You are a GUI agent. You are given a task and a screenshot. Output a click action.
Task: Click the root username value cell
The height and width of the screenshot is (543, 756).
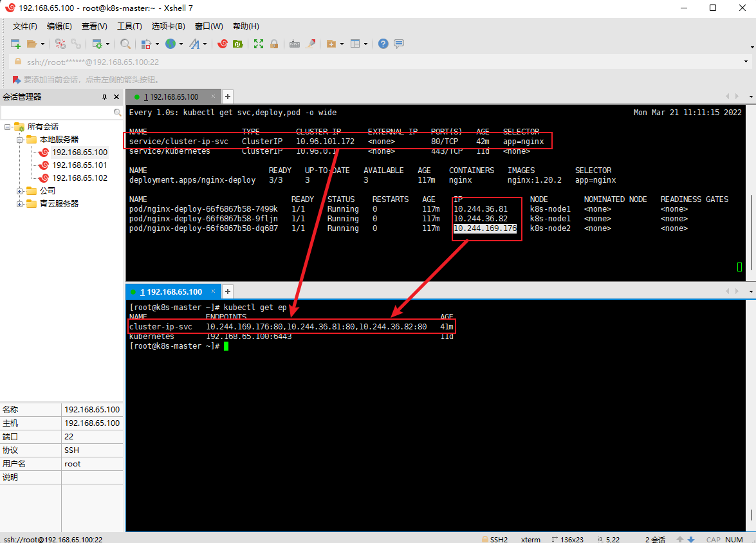(x=92, y=464)
